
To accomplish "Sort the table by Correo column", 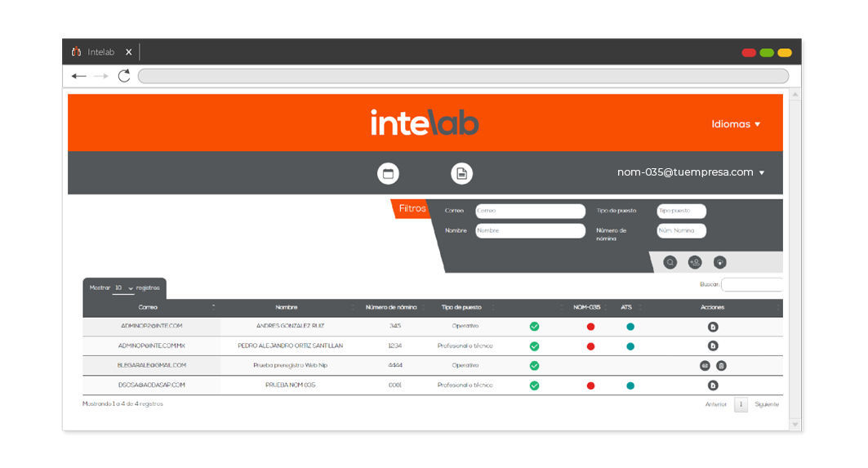I will [x=149, y=307].
